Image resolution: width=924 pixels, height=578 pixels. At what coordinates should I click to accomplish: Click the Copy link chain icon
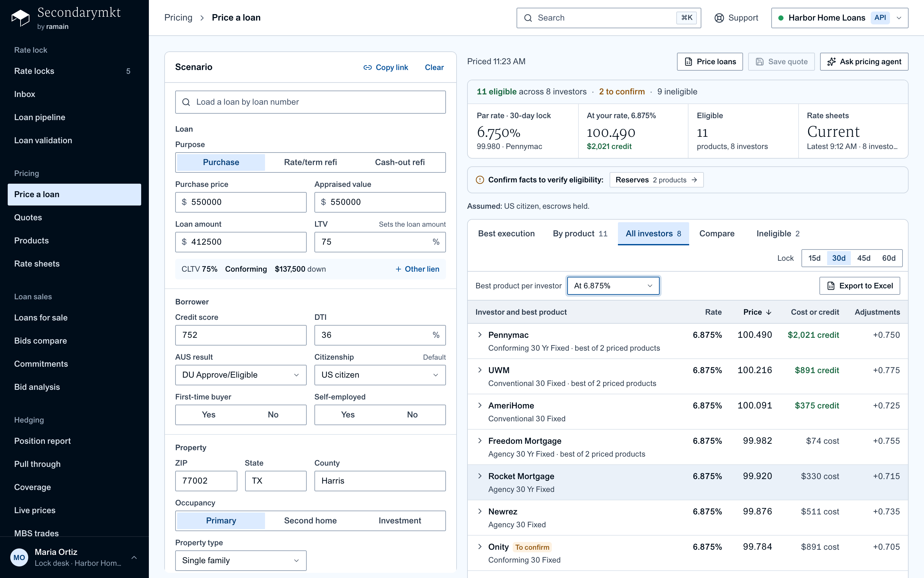pyautogui.click(x=367, y=67)
